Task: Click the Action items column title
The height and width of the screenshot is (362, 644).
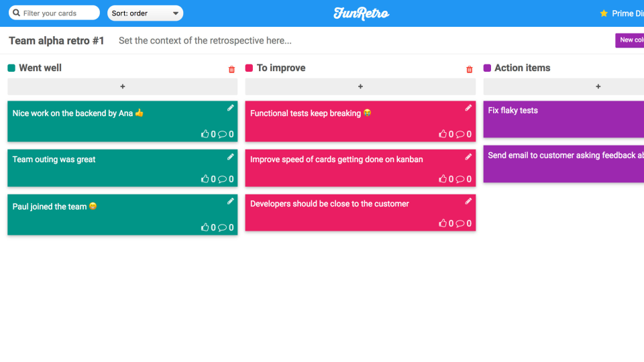Action: click(x=523, y=68)
